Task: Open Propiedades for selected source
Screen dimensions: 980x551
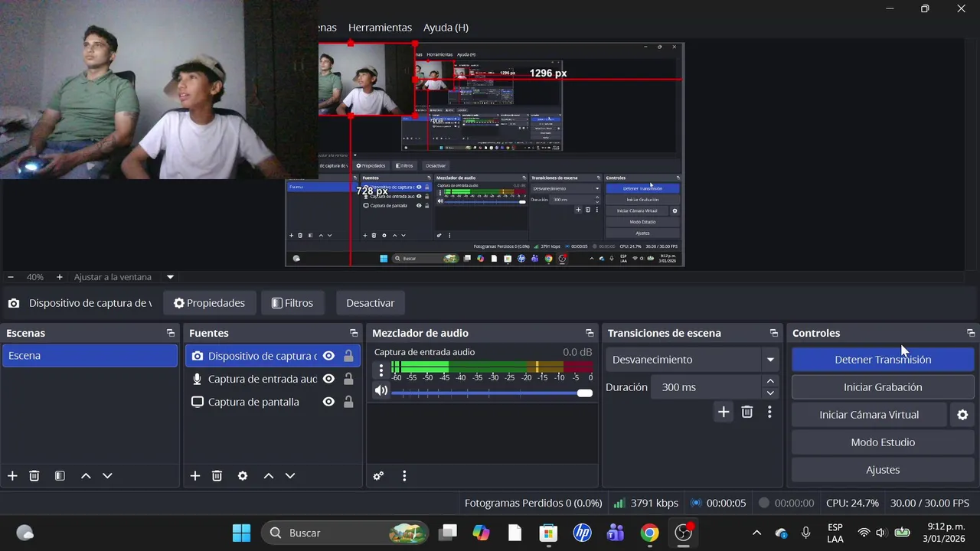Action: pyautogui.click(x=209, y=303)
